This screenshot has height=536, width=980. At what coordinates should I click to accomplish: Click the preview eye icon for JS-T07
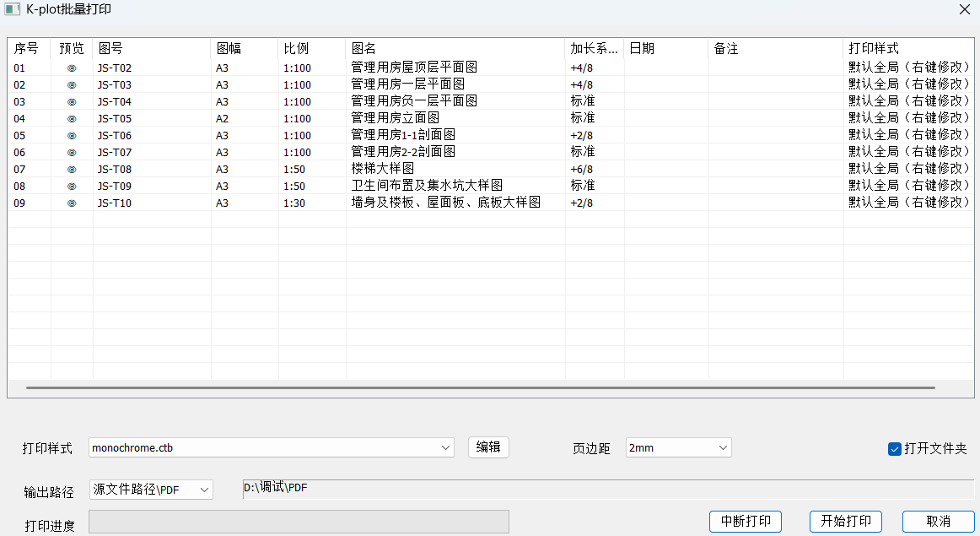pyautogui.click(x=72, y=153)
